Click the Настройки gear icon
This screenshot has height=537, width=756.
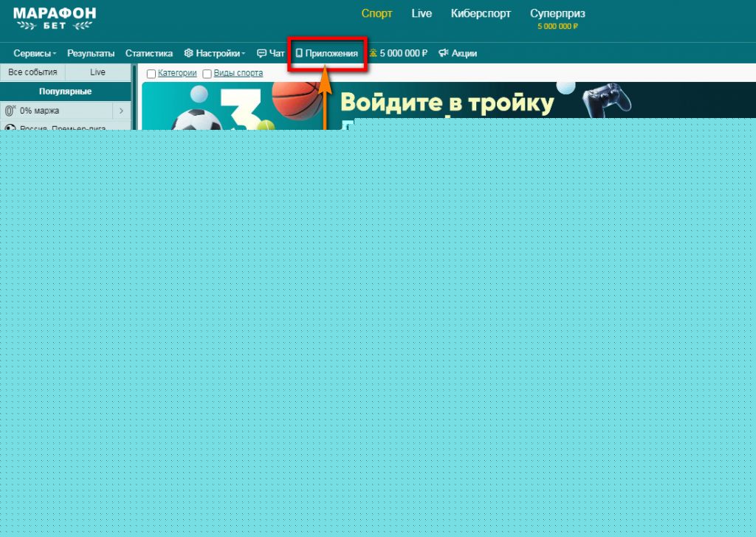(188, 53)
